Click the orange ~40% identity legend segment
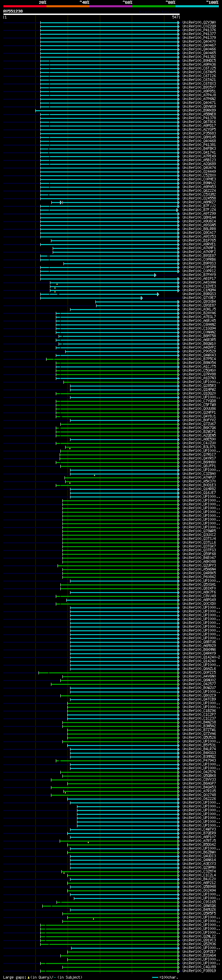This screenshot has width=222, height=980. 68,6
